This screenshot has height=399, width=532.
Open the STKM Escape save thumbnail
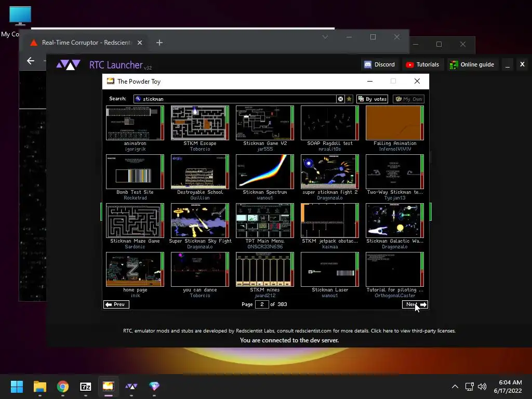point(200,123)
